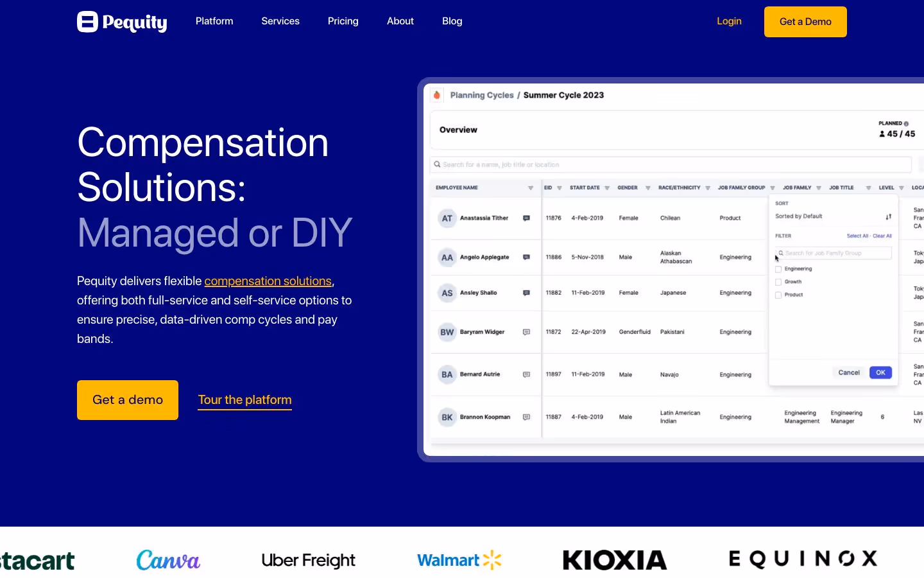The image size is (924, 578).
Task: Click the Walmart logo
Action: click(x=459, y=561)
